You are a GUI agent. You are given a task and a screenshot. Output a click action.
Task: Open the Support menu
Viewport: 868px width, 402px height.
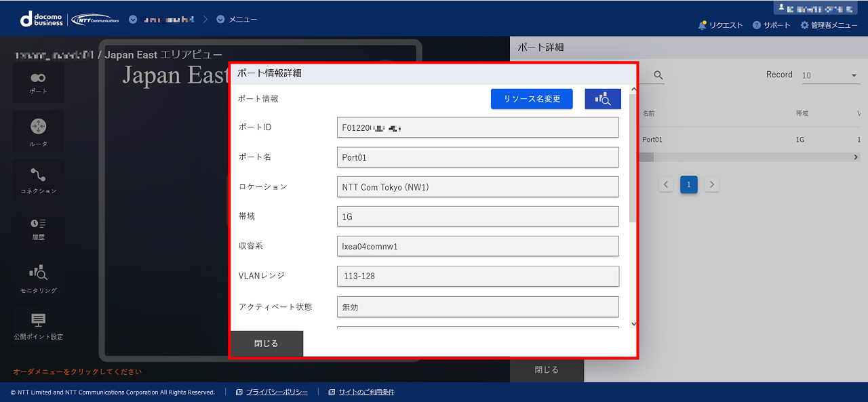point(771,25)
